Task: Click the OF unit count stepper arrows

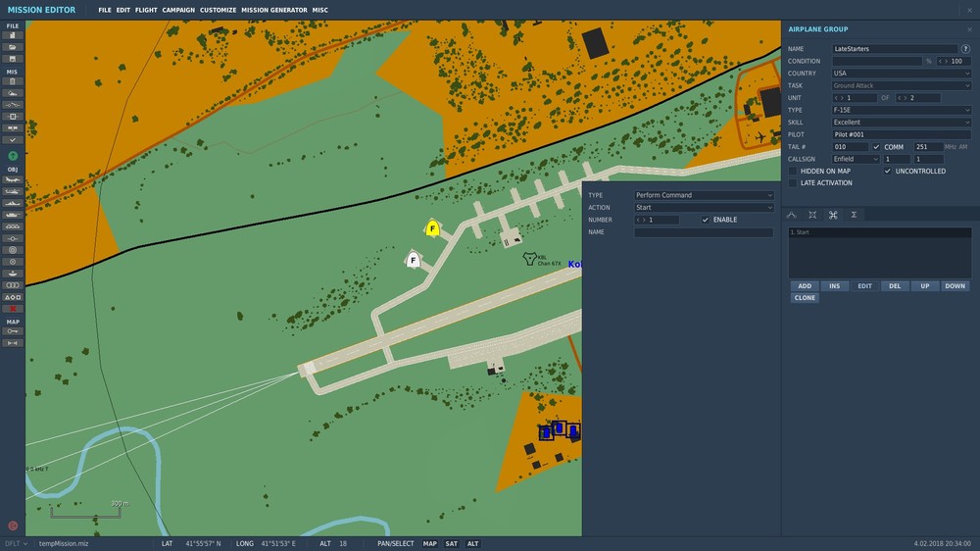Action: [902, 98]
